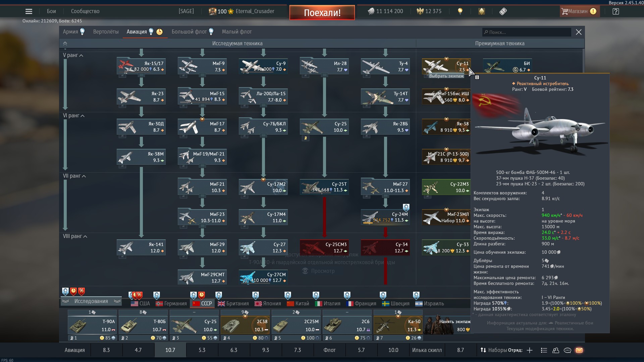Image resolution: width=644 pixels, height=362 pixels.
Task: Open the golden eagles balance 12 375
Action: point(429,11)
